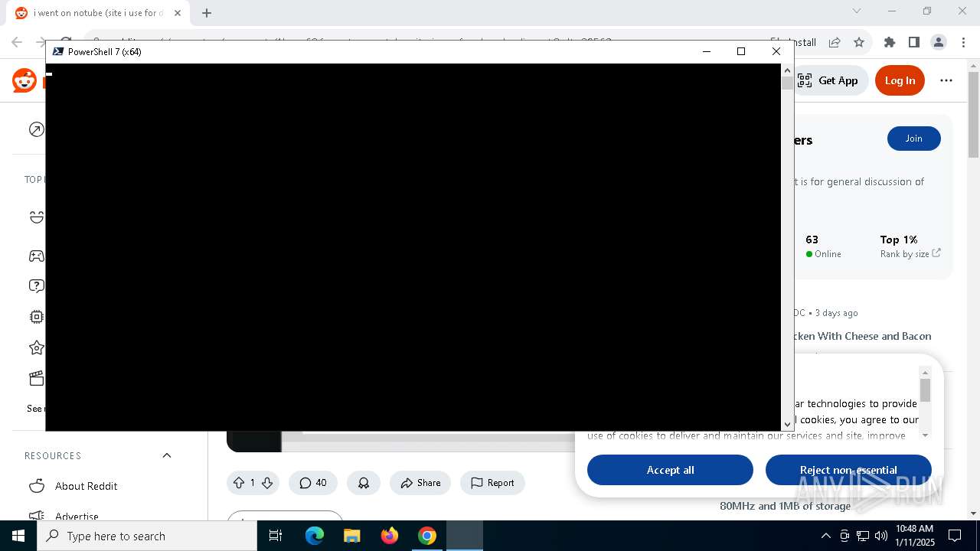Screen dimensions: 980x551
Task: Accept all cookies
Action: coord(670,470)
